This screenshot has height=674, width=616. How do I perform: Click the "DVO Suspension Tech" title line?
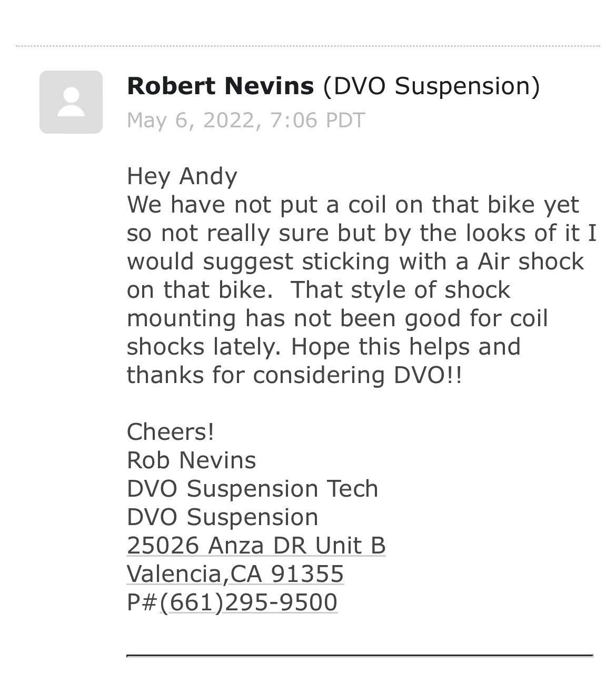click(252, 489)
